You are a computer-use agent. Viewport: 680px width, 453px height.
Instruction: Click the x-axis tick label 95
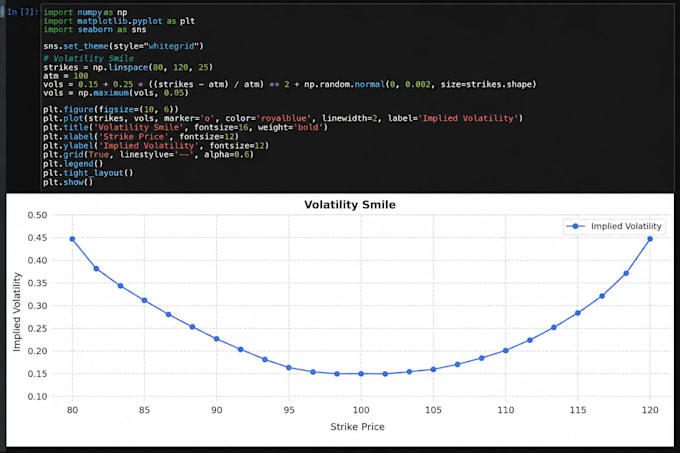click(x=289, y=410)
